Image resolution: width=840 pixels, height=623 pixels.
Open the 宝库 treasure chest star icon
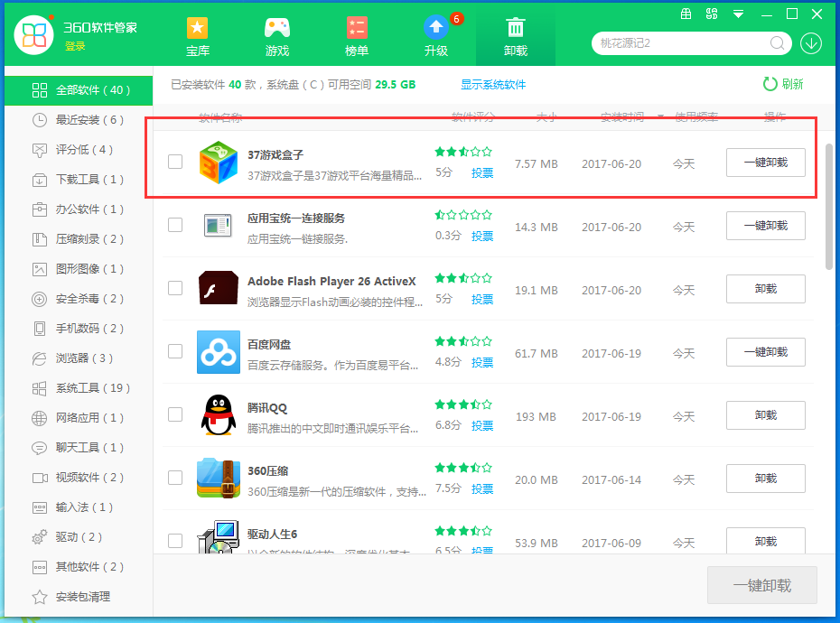point(197,25)
